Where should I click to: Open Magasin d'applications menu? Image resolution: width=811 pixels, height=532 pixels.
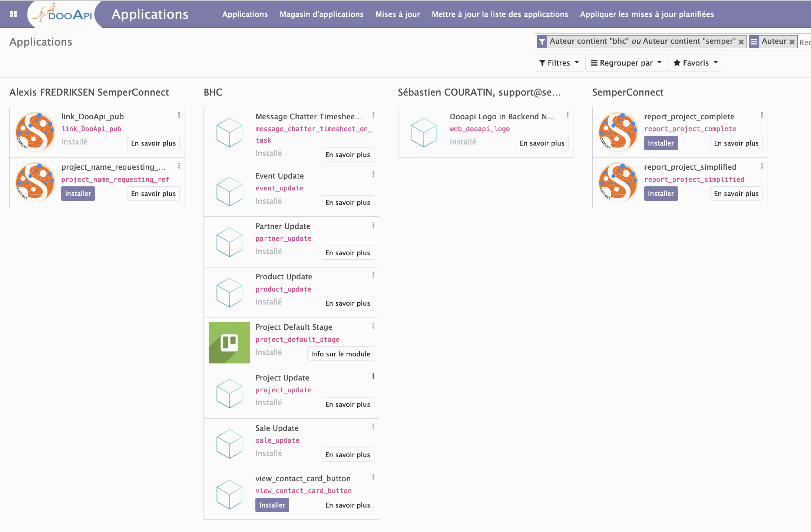coord(322,14)
